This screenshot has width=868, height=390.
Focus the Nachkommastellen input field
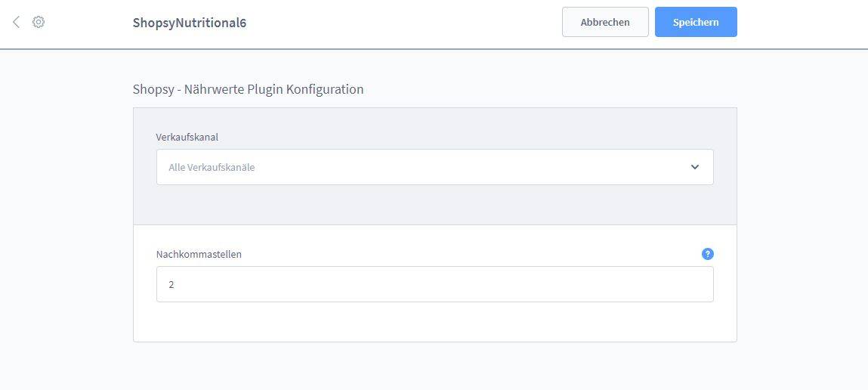(x=434, y=284)
